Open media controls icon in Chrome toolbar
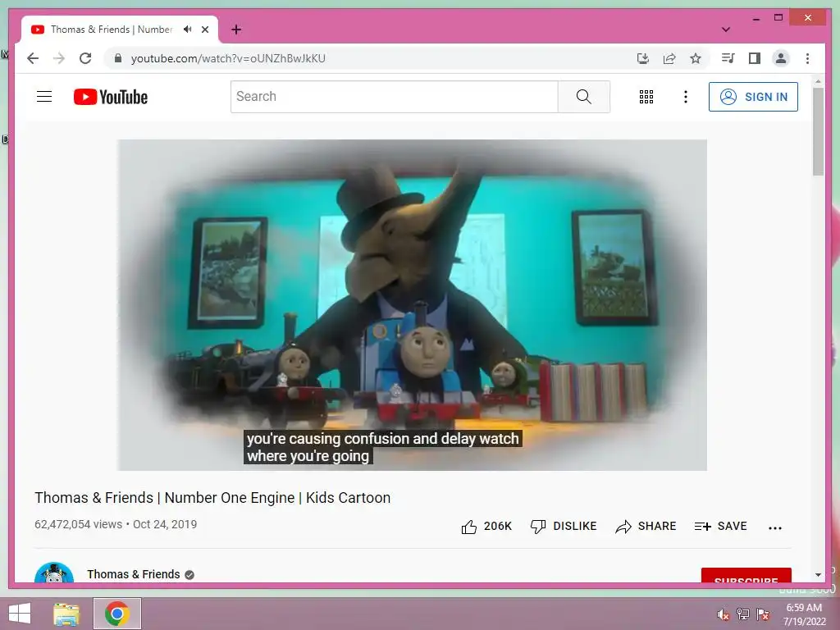Image resolution: width=840 pixels, height=630 pixels. (x=728, y=58)
